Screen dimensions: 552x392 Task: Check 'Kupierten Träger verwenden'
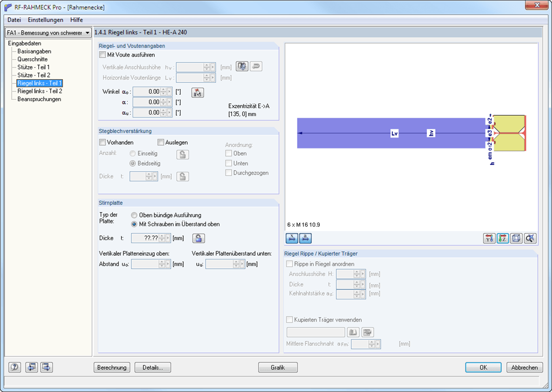click(289, 319)
